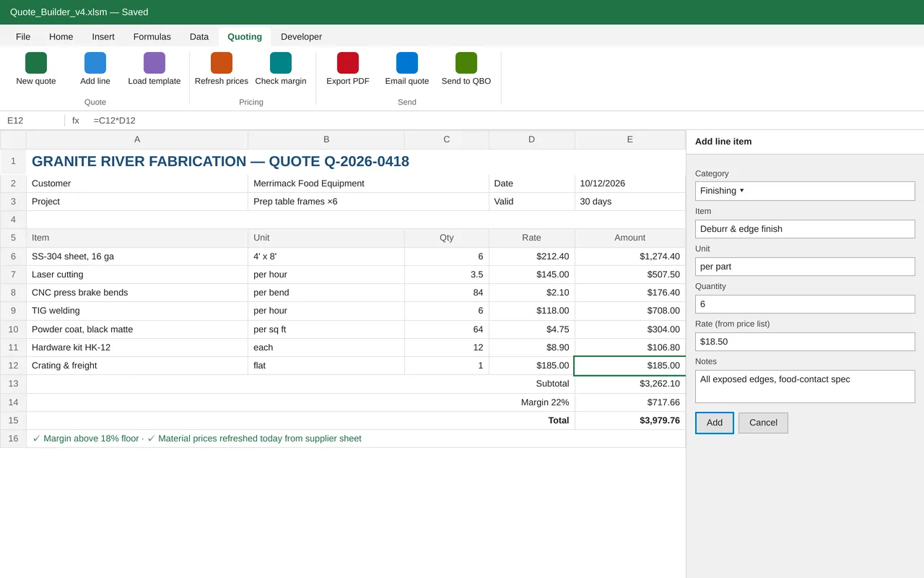Select row 13 header
This screenshot has height=578, width=924.
[x=13, y=384]
